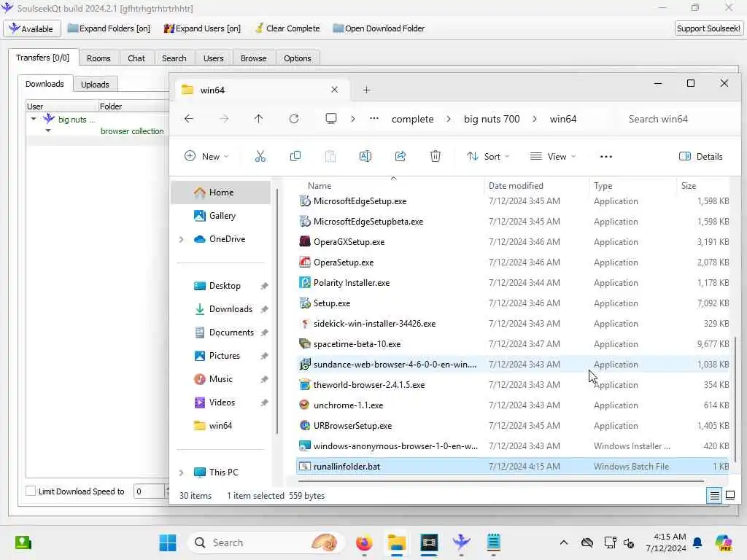The height and width of the screenshot is (560, 747).
Task: Click the Cut scissors icon in Explorer toolbar
Action: 260,156
